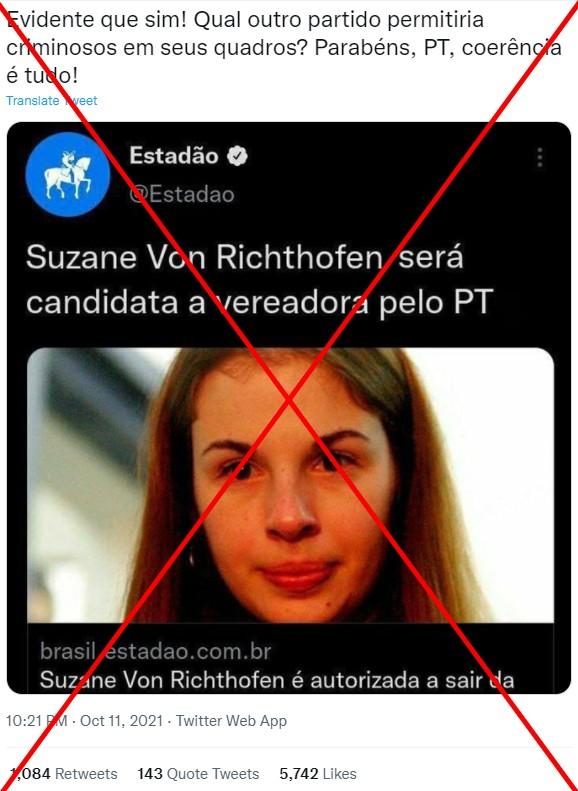The image size is (578, 791).
Task: Click the Oct 11, 2021 date
Action: [x=121, y=721]
